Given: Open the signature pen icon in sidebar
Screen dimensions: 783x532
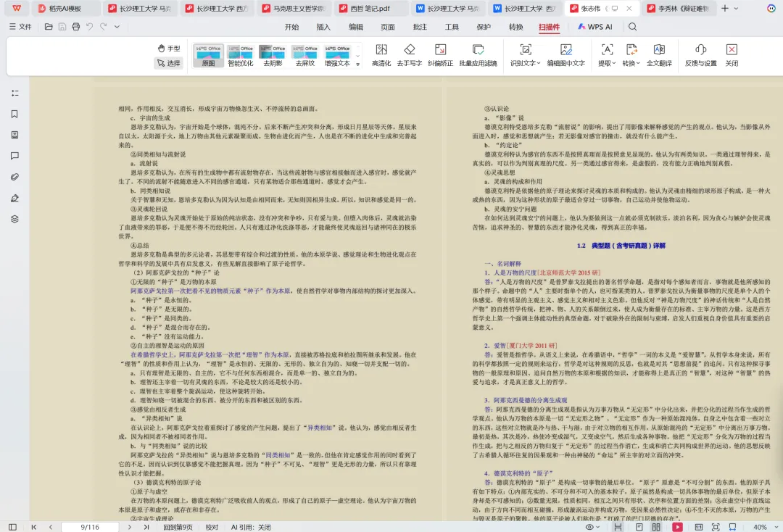Looking at the screenshot, I should click(15, 198).
